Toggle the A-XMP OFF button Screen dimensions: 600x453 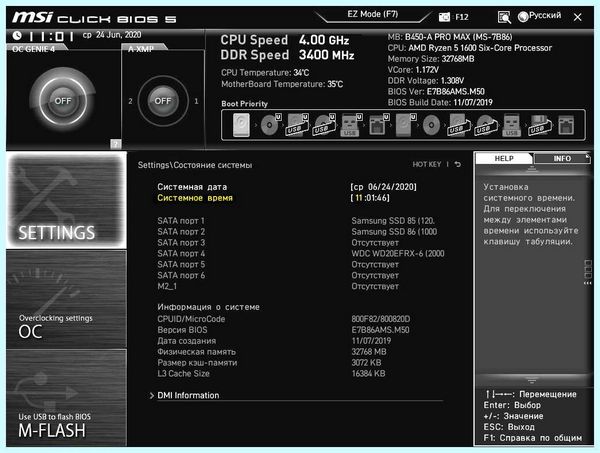pyautogui.click(x=163, y=101)
